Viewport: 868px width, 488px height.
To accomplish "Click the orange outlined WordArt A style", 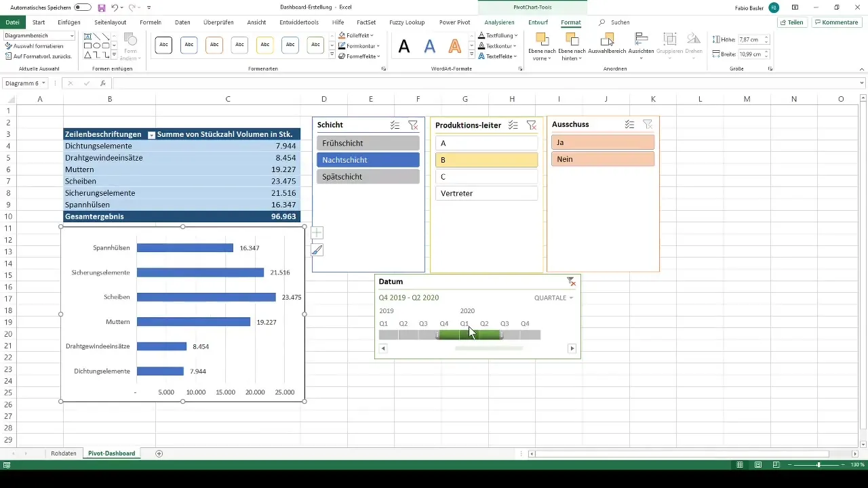I will pos(455,46).
